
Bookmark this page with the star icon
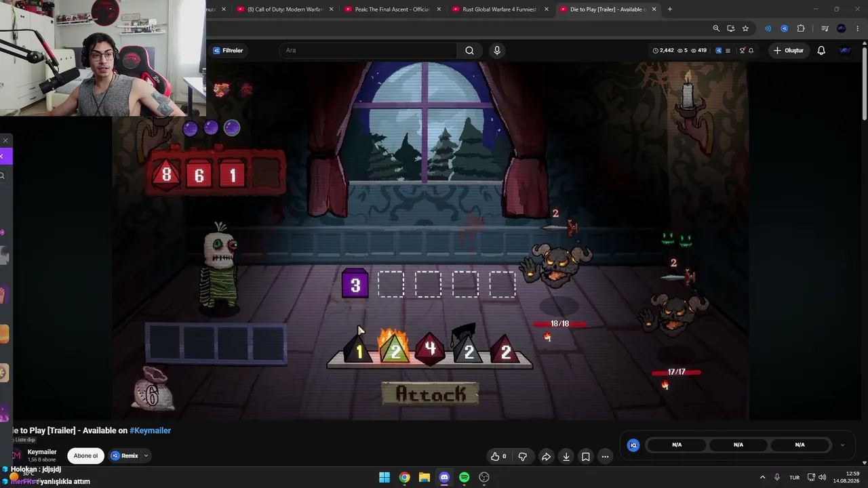(x=745, y=28)
